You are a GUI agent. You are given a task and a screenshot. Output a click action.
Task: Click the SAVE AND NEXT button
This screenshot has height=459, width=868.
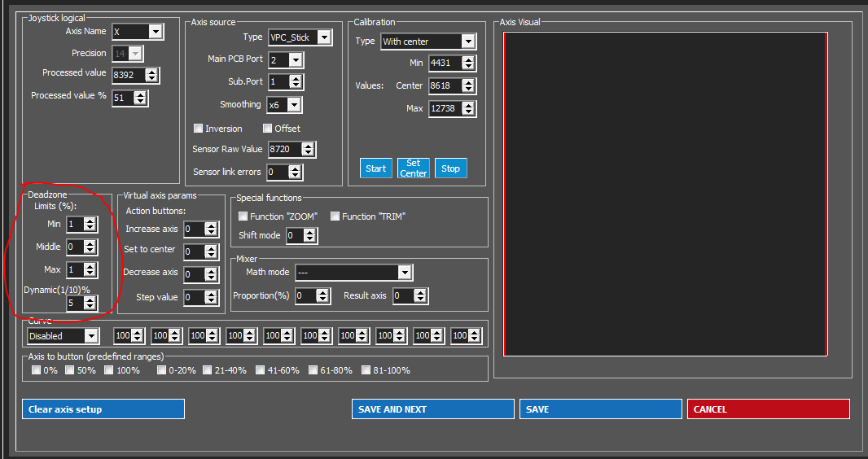(x=433, y=409)
